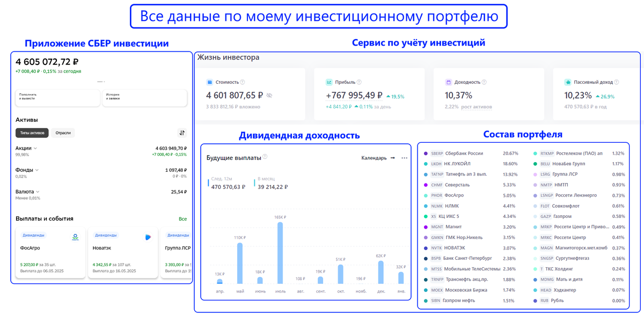Viewport: 644px width, 322px height.
Task: Select the May bar in payouts chart
Action: [240, 263]
